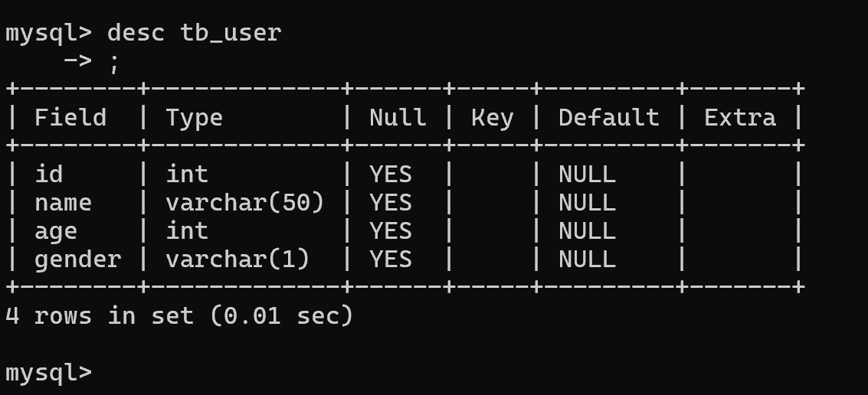Click the 'varchar(1)' type value
This screenshot has width=868, height=395.
pos(237,260)
